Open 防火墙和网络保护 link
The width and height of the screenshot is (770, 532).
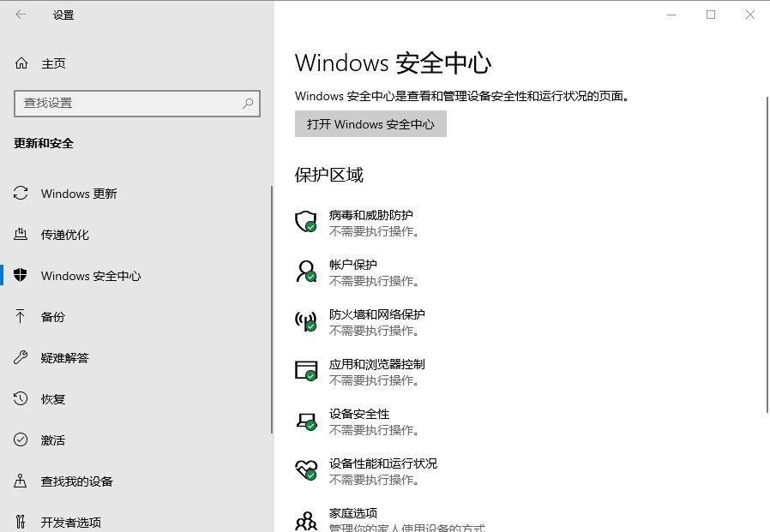[x=376, y=314]
